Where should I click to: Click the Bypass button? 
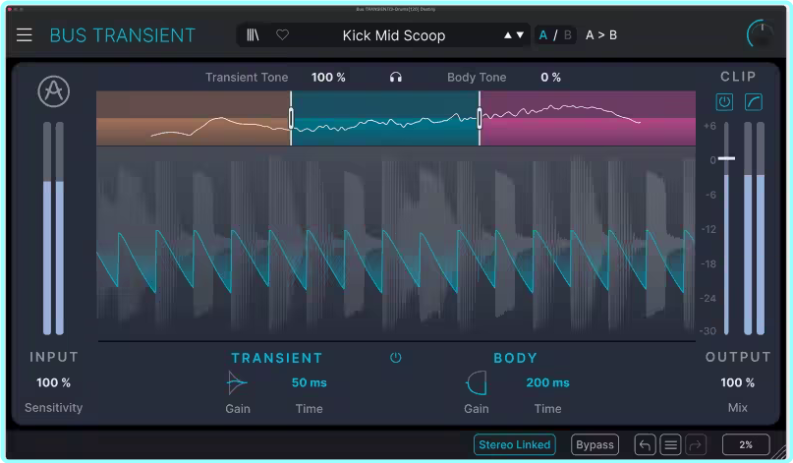pos(594,445)
